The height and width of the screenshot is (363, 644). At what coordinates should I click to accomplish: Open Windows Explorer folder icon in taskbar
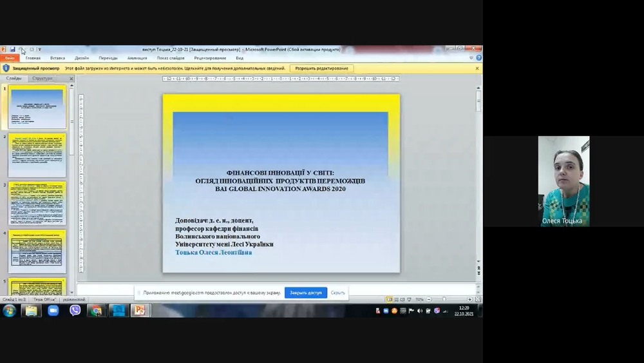pyautogui.click(x=31, y=311)
